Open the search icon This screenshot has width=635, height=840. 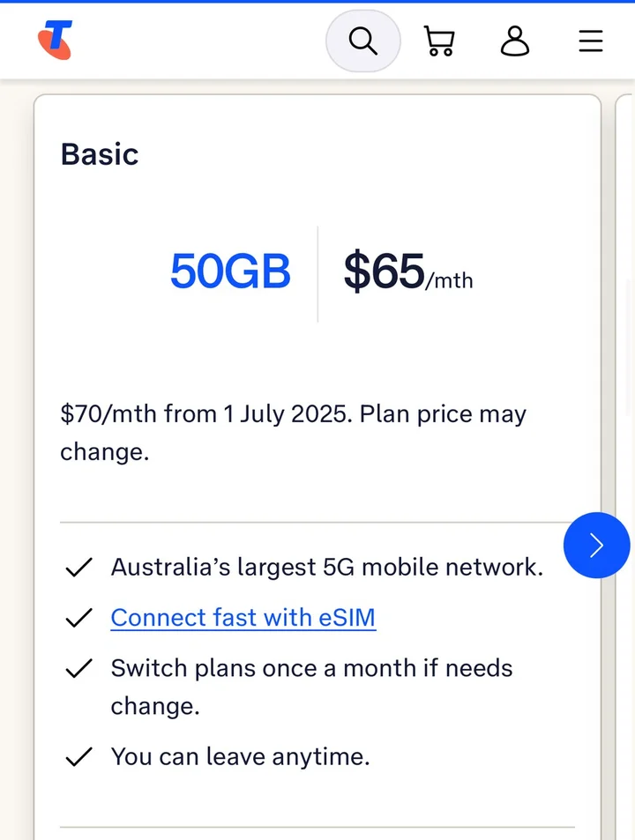pos(362,41)
